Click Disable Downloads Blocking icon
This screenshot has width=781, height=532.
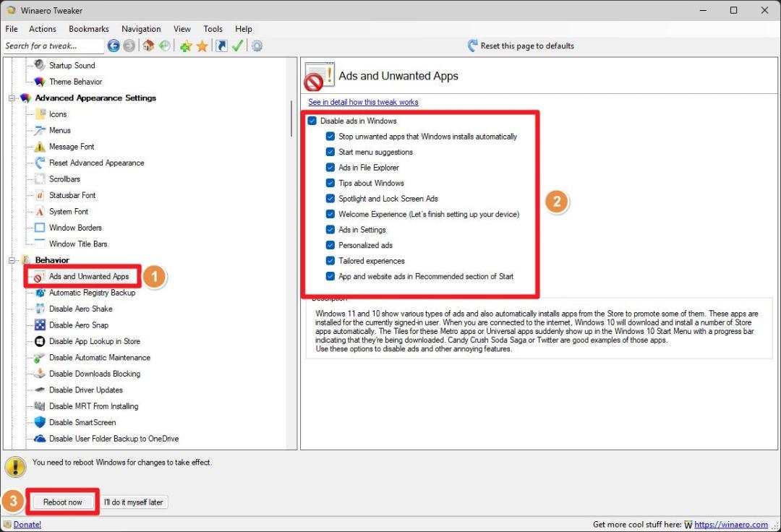[39, 374]
